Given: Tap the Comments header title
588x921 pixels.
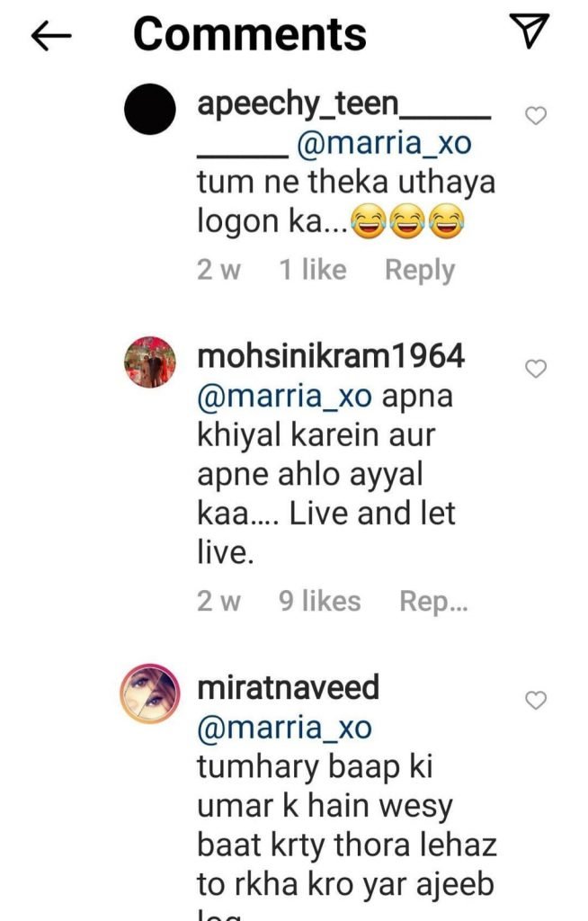Looking at the screenshot, I should [x=250, y=34].
